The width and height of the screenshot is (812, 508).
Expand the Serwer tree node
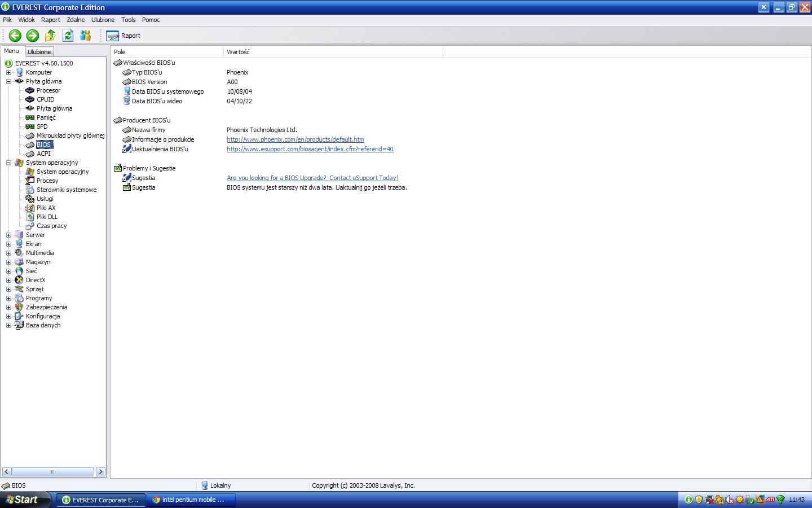(x=9, y=235)
